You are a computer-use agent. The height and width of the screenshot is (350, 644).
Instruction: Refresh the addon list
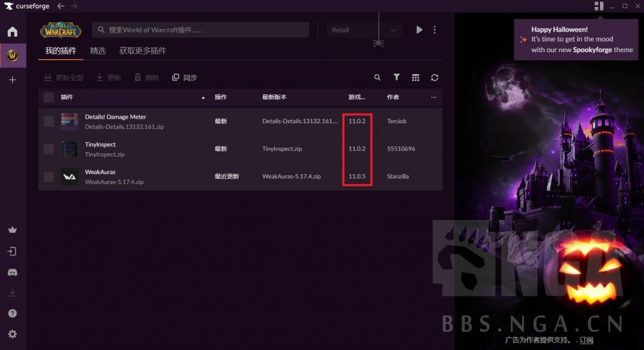435,77
